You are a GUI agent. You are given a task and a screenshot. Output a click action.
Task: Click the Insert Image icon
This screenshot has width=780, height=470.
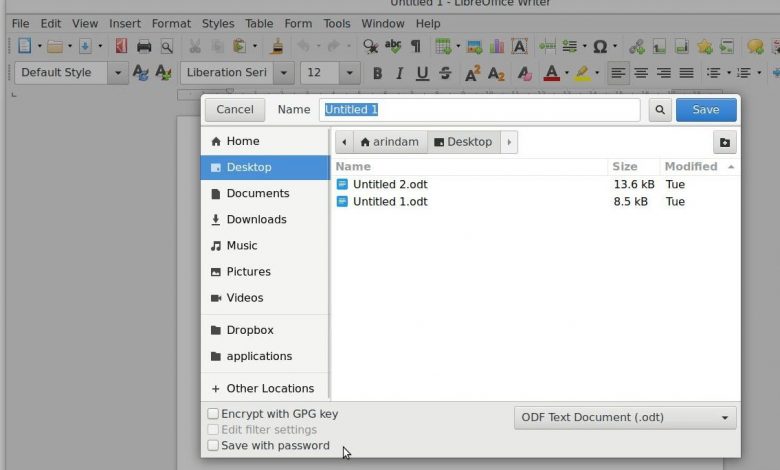coord(474,47)
